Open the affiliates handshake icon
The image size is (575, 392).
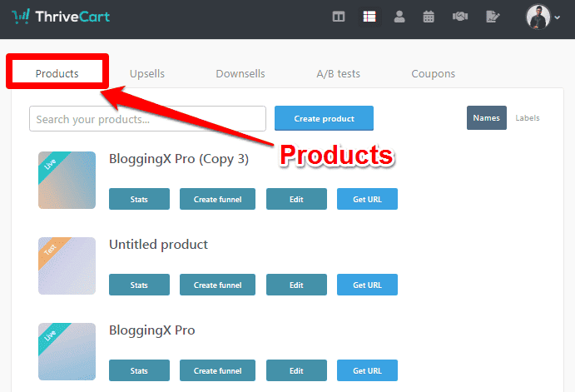(459, 17)
